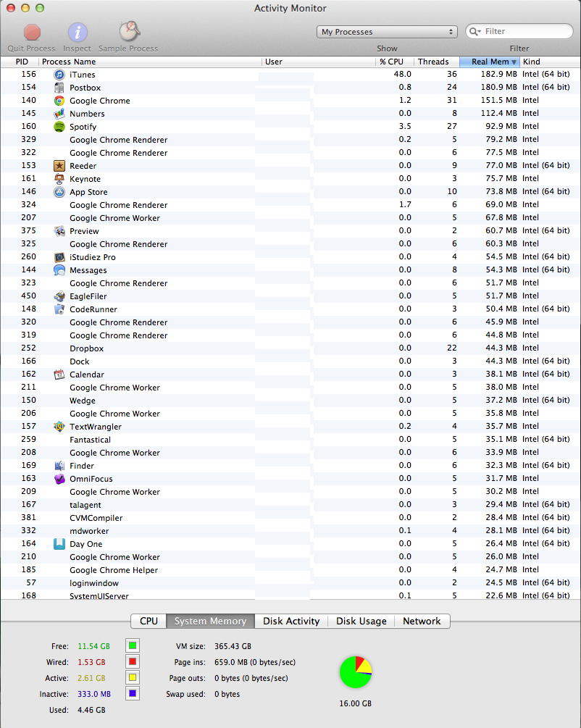Select Google Chrome Worker PID 207
This screenshot has height=728, width=581.
point(290,218)
